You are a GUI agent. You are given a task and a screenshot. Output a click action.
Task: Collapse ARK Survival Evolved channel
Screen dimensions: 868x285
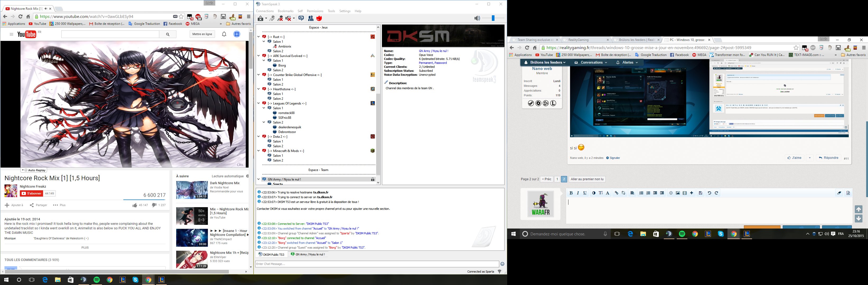[x=258, y=56]
